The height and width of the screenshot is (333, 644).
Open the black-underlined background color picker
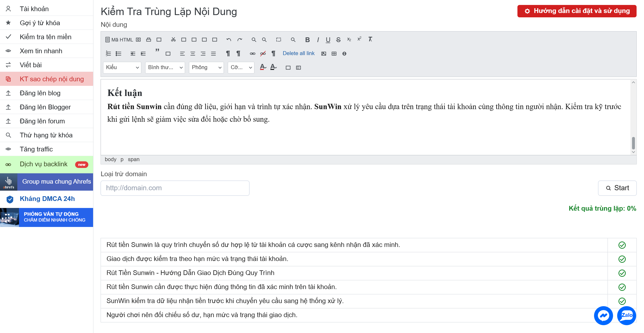click(273, 67)
